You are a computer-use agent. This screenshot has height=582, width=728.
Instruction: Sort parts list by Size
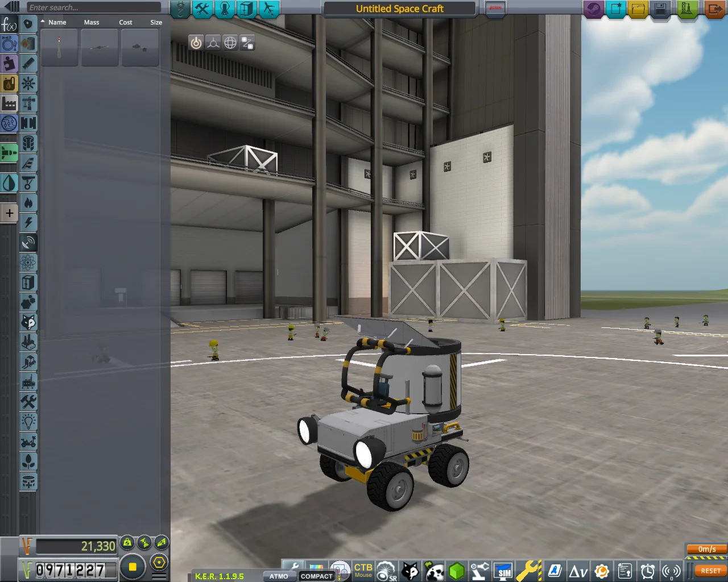coord(156,22)
